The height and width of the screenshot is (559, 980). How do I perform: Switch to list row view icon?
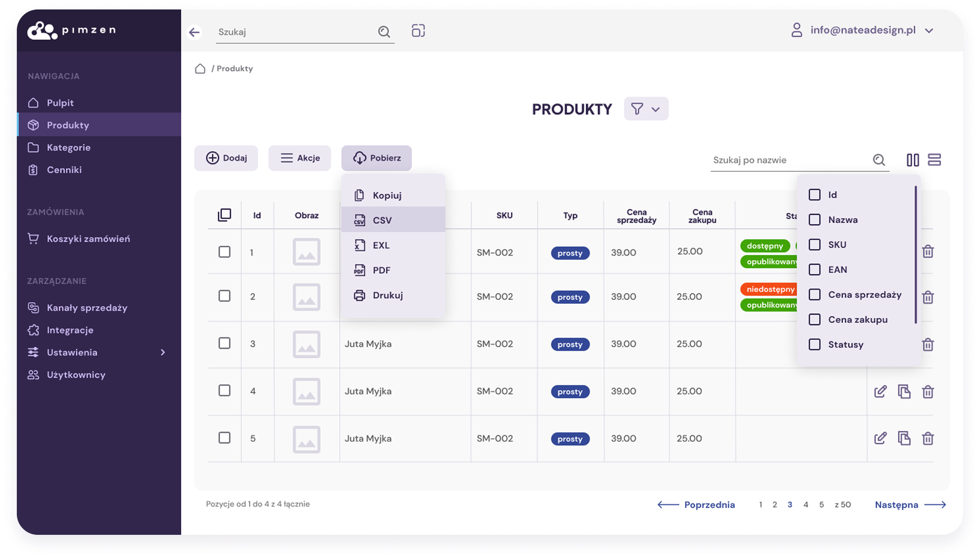pyautogui.click(x=934, y=160)
